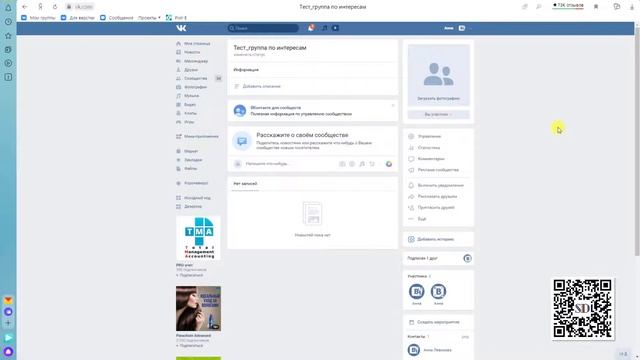The height and width of the screenshot is (360, 640).
Task: Open the TMA advertisement image
Action: point(198,238)
